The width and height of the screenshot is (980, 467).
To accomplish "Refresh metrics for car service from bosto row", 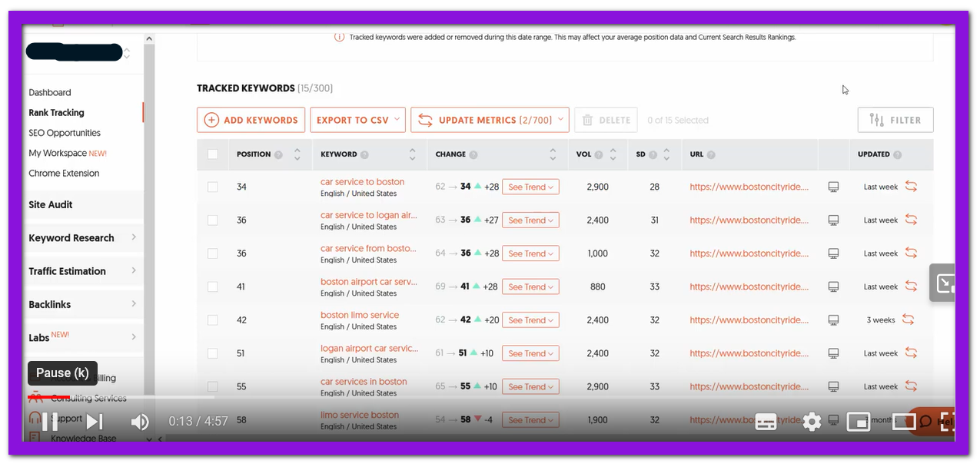I will (911, 253).
